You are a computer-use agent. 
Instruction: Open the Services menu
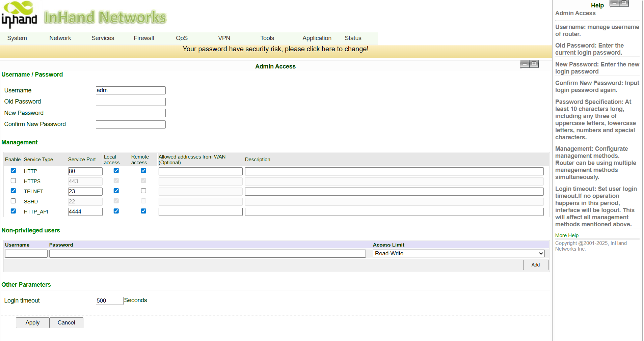tap(103, 38)
